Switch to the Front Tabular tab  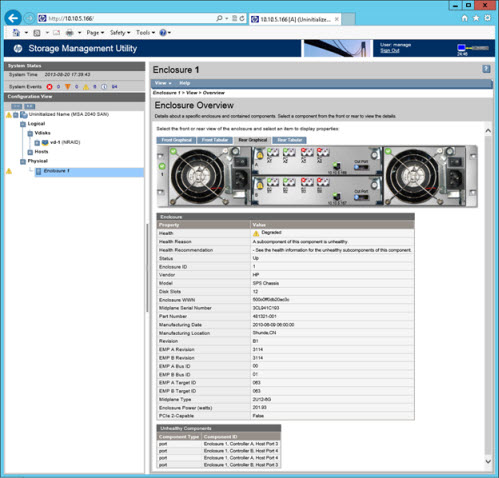point(215,140)
